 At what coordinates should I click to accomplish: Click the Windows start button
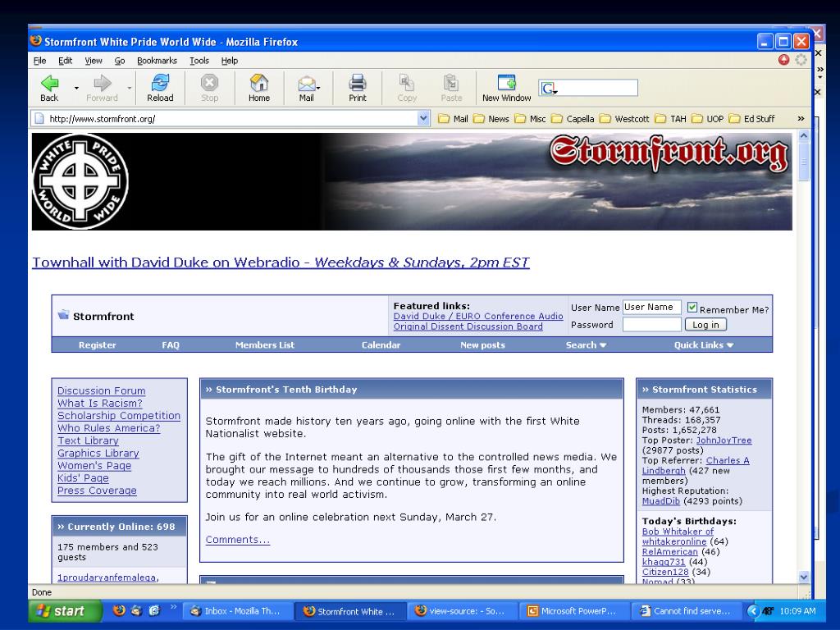tap(65, 610)
